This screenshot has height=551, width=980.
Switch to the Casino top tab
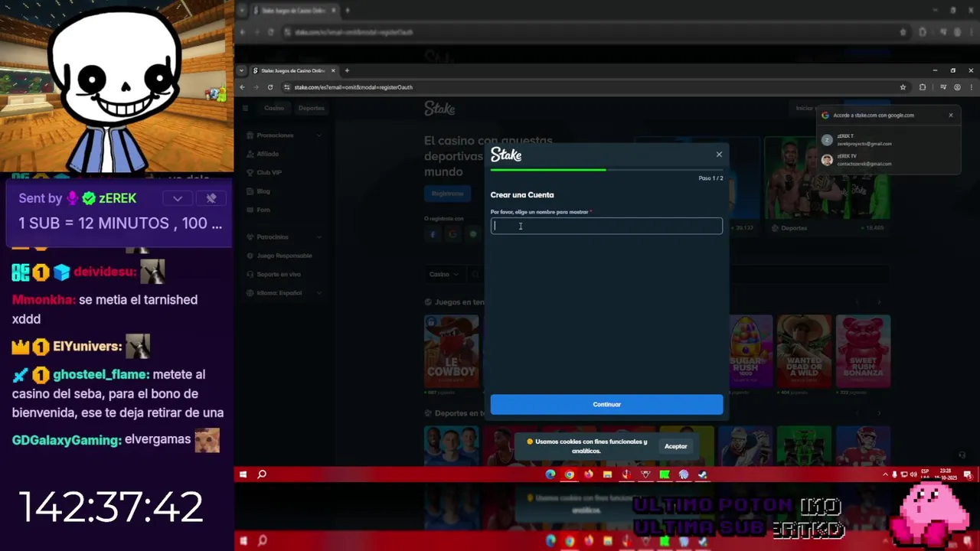274,108
